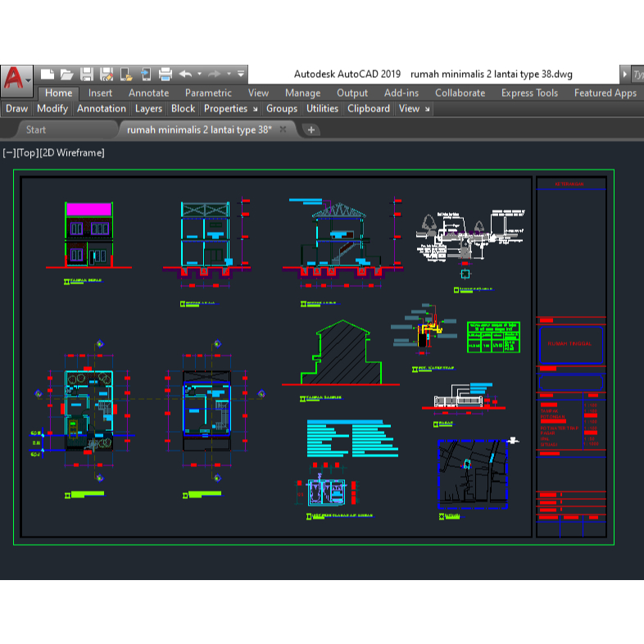Open the Properties panel button
The width and height of the screenshot is (644, 644).
pos(226,109)
